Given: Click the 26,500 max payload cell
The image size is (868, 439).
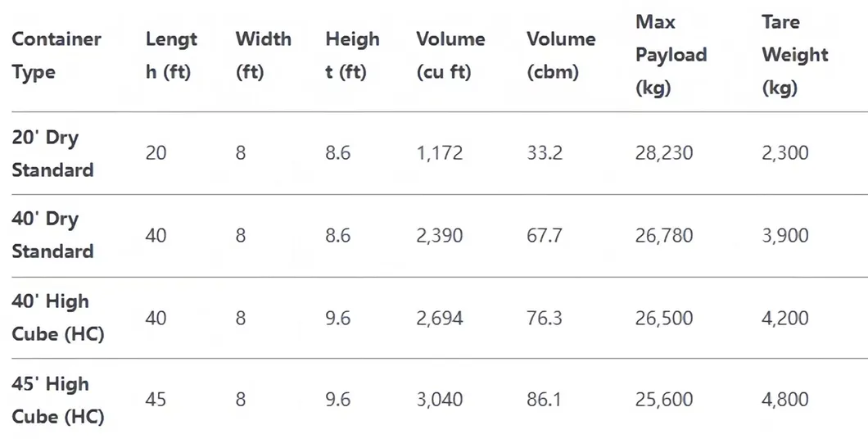Looking at the screenshot, I should (664, 318).
